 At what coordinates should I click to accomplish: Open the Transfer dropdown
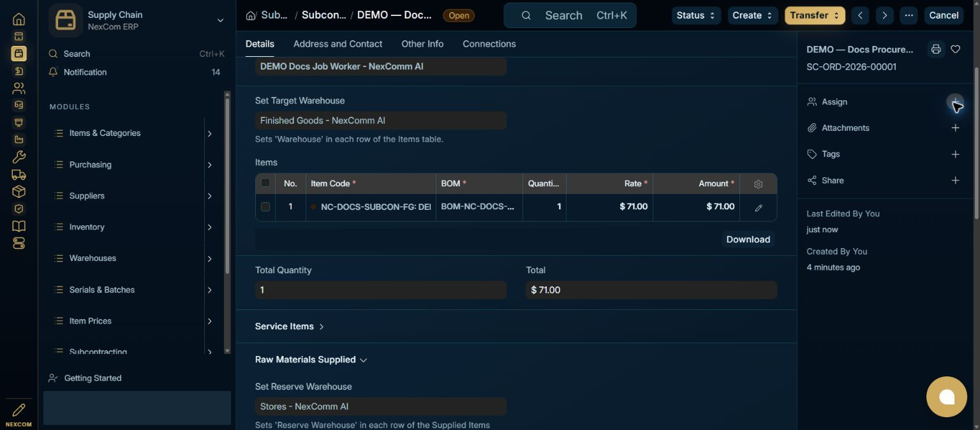815,15
